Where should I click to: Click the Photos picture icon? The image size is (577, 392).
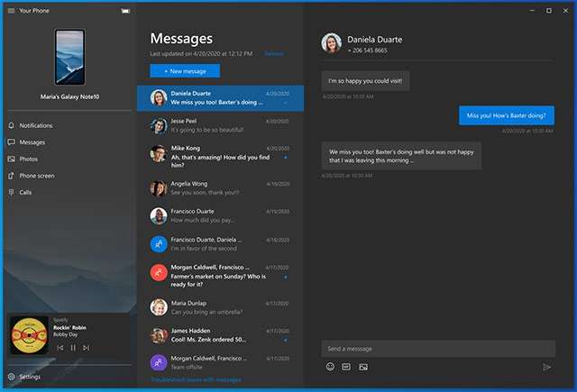click(x=12, y=159)
